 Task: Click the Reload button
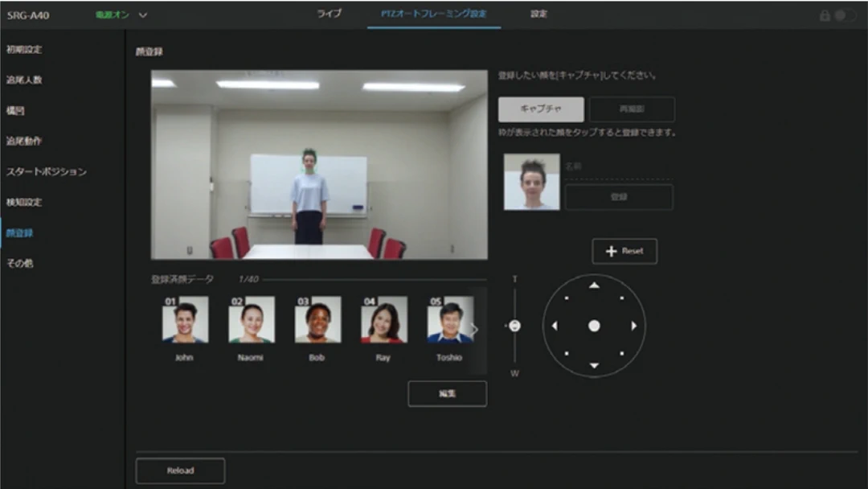(x=180, y=471)
